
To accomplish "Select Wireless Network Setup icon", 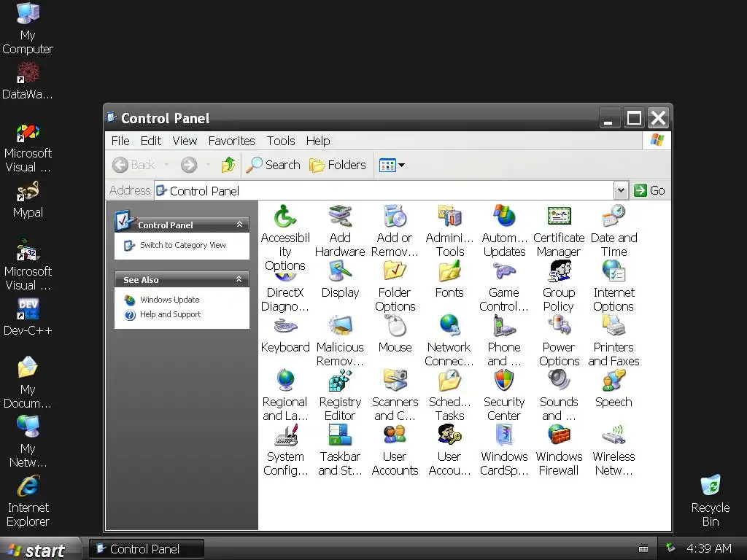I will click(614, 435).
